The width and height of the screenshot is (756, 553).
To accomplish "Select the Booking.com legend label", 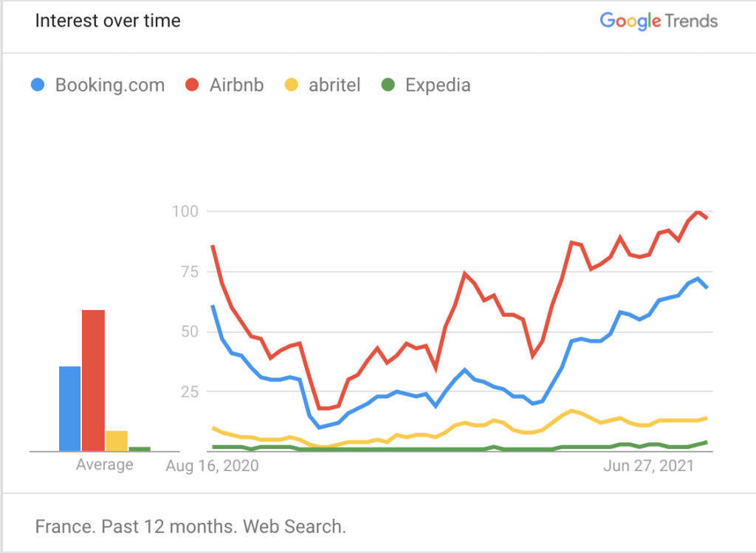I will tap(110, 86).
